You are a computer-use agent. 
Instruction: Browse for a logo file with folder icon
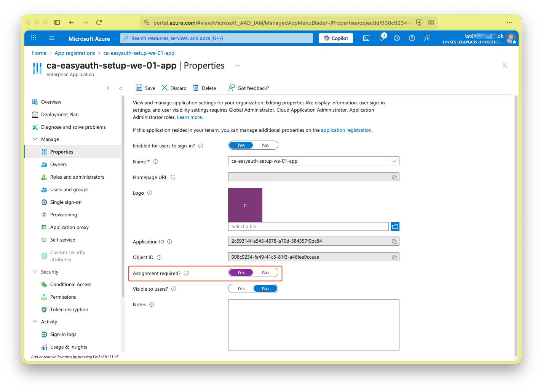click(395, 227)
